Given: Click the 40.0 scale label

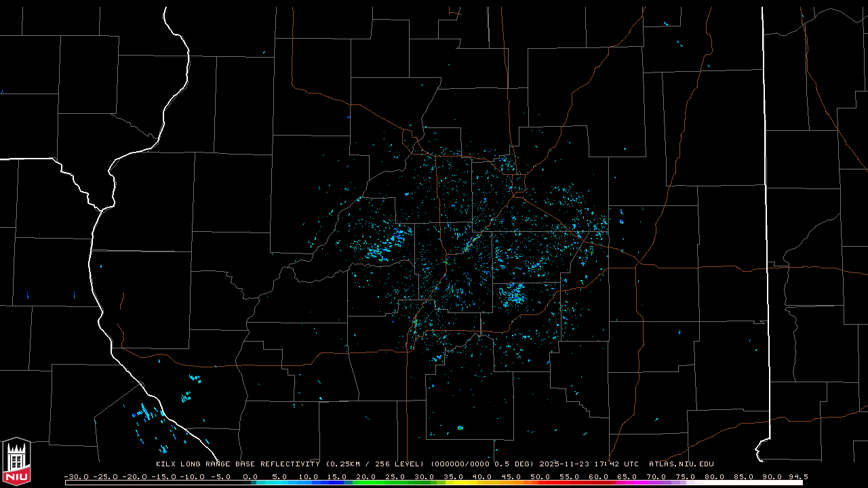Looking at the screenshot, I should (x=483, y=476).
